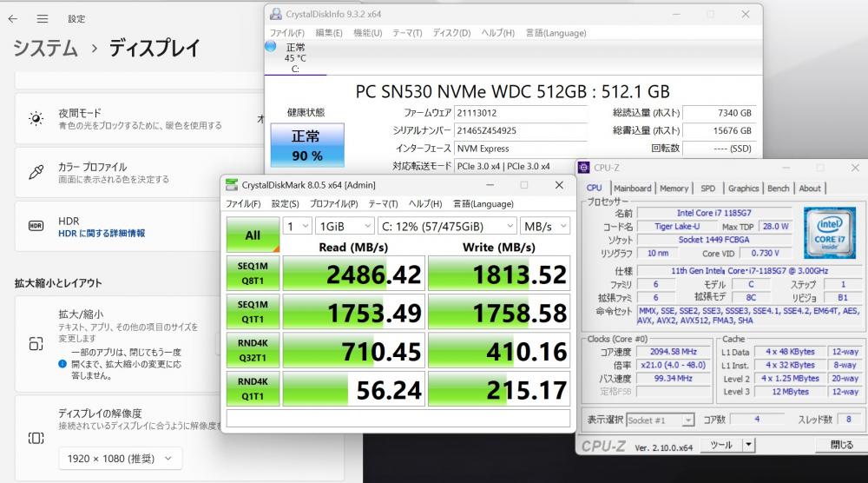Click the CPU name field Intel Core i7 1185G7
Viewport: 868px width, 483px height.
click(714, 213)
